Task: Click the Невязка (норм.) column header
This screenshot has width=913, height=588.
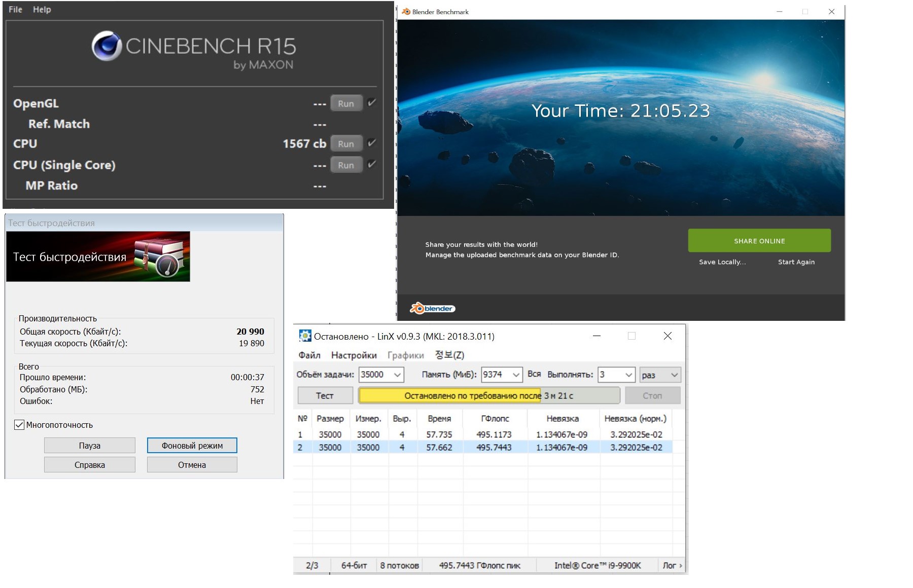Action: (636, 418)
